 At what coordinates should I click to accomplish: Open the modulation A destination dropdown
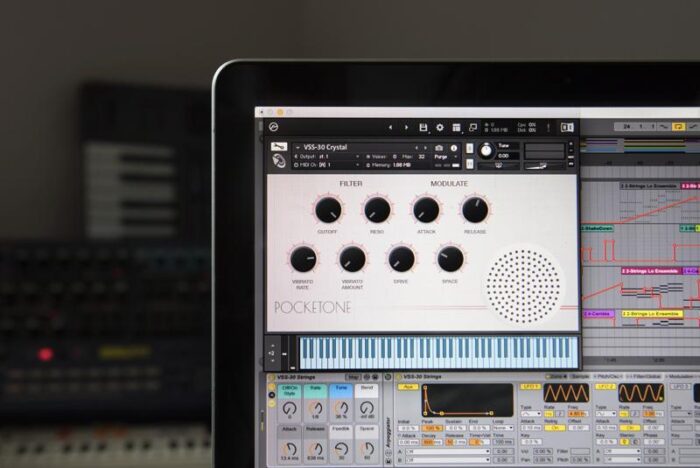(x=446, y=451)
